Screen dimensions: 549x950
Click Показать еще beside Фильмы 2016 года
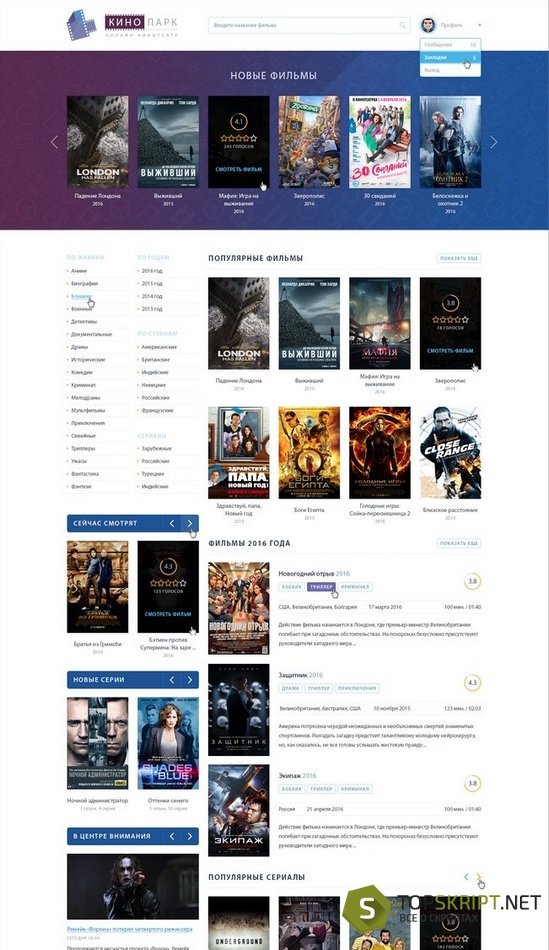tap(459, 543)
